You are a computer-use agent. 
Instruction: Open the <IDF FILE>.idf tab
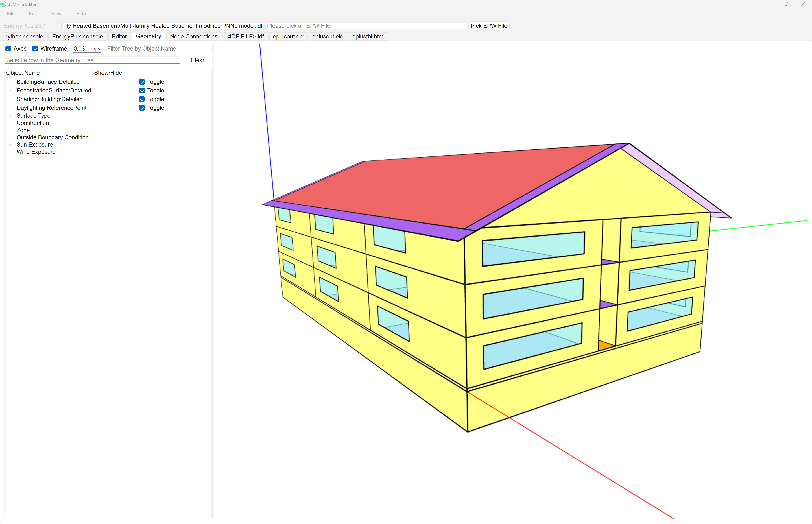pyautogui.click(x=245, y=36)
